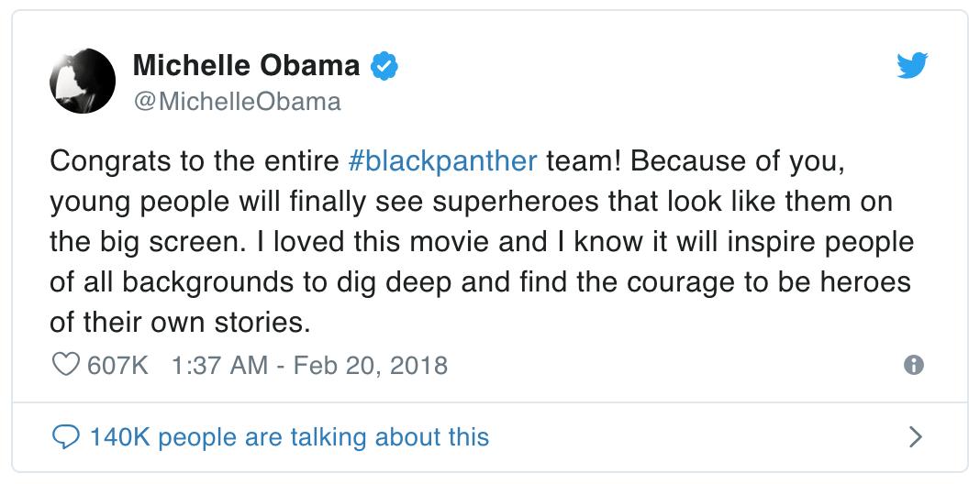
Task: Click the Michelle Obama display name
Action: tap(246, 66)
